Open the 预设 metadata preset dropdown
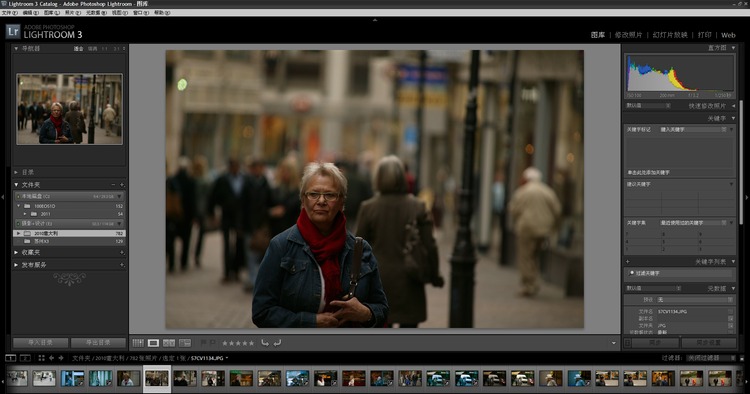The image size is (750, 394). 695,300
